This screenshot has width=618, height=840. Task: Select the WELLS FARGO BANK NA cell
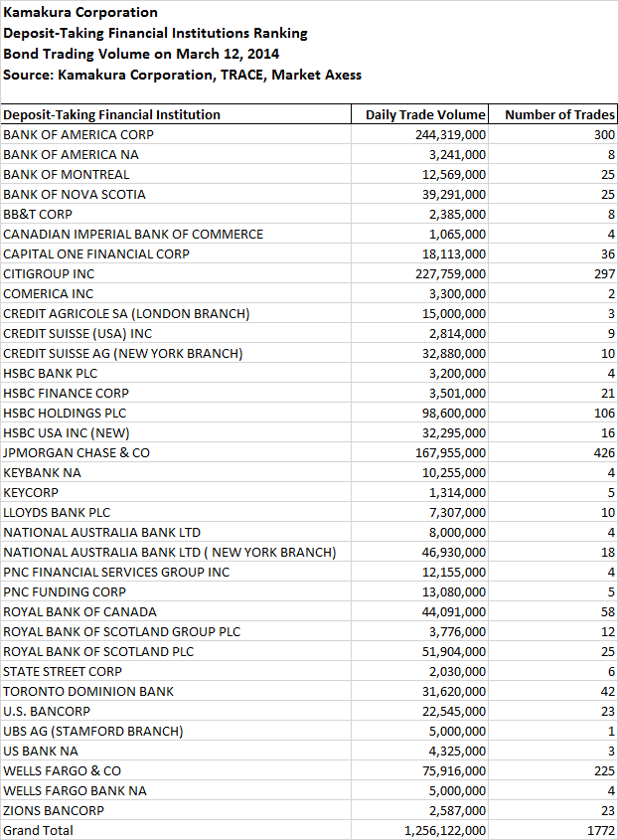point(176,790)
